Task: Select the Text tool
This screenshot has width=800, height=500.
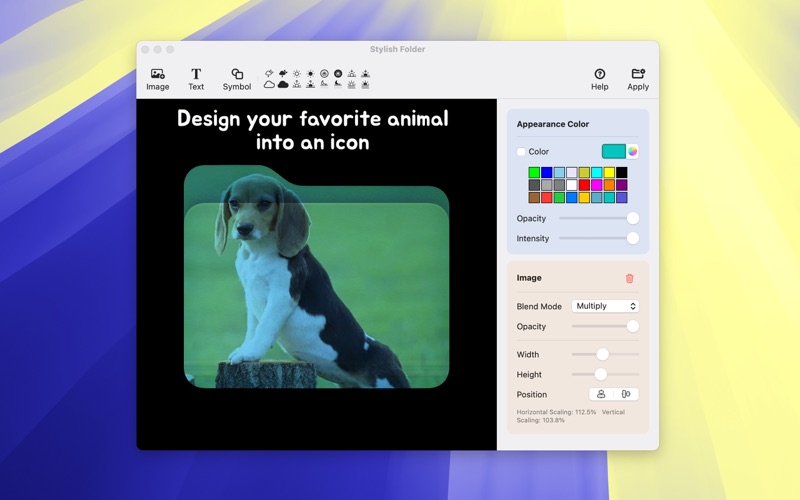Action: click(x=196, y=79)
